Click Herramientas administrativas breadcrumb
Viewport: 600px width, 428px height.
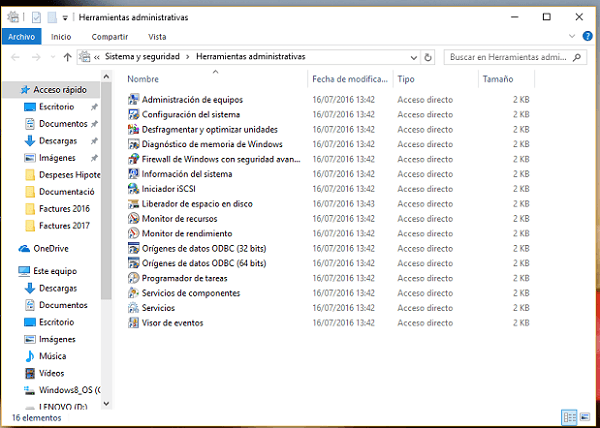point(251,57)
